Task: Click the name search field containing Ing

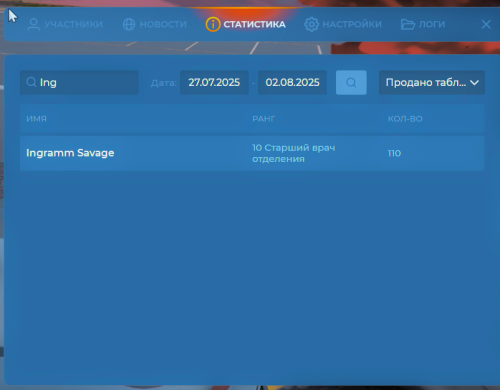Action: [79, 82]
